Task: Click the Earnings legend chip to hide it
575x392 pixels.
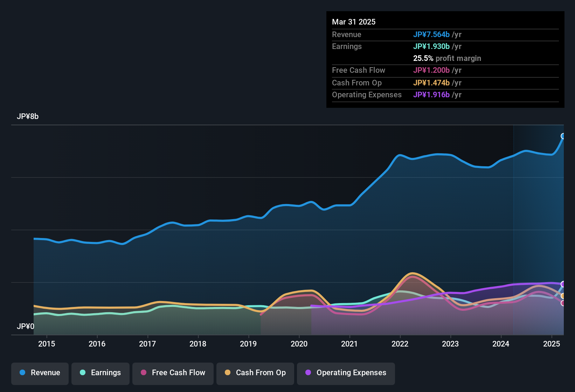Action: tap(101, 373)
